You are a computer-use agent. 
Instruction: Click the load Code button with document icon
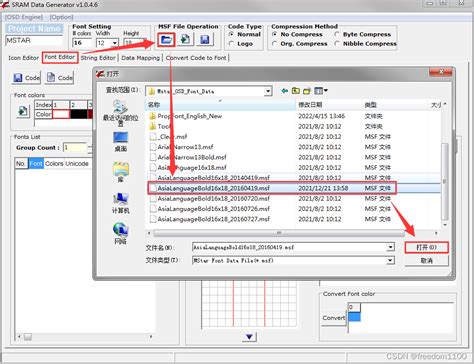tap(59, 78)
